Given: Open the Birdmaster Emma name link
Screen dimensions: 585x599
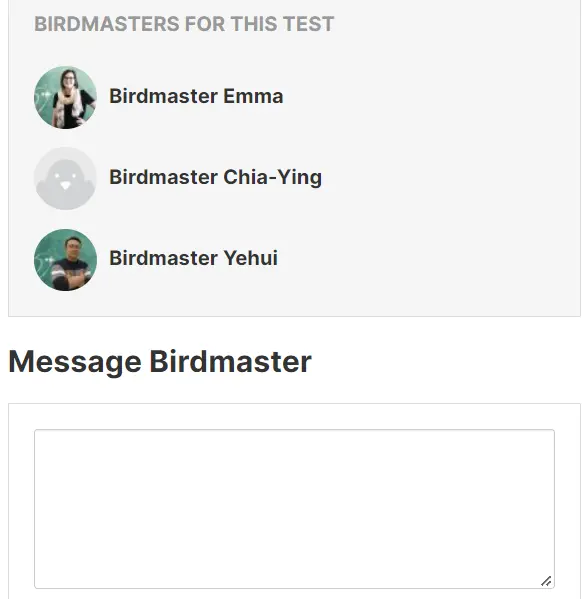Looking at the screenshot, I should pyautogui.click(x=196, y=96).
